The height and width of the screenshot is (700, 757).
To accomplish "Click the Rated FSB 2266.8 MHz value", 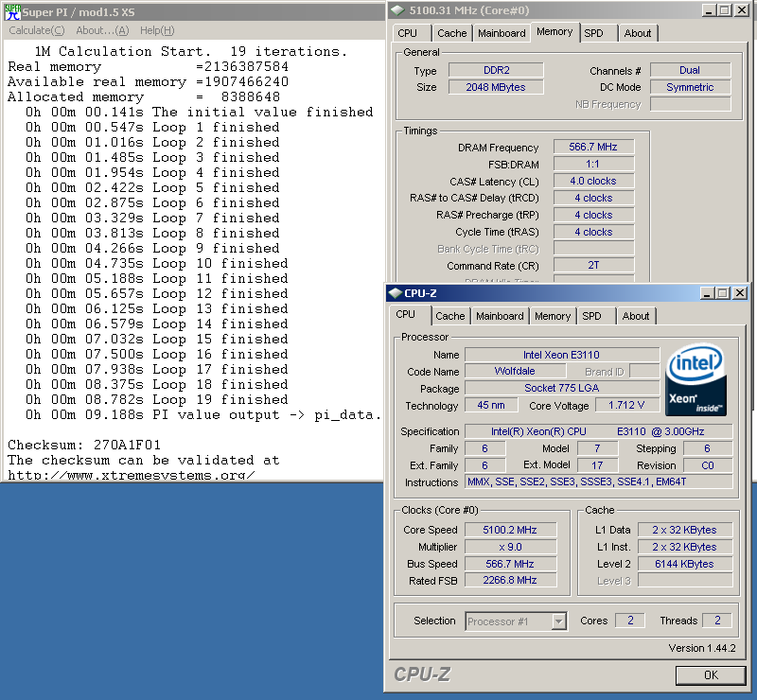I will click(510, 580).
